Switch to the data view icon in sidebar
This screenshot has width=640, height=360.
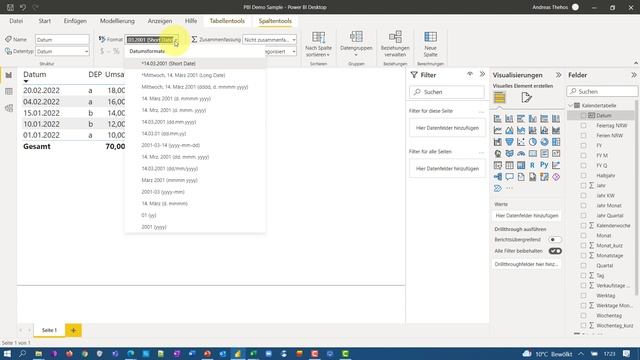[x=9, y=91]
